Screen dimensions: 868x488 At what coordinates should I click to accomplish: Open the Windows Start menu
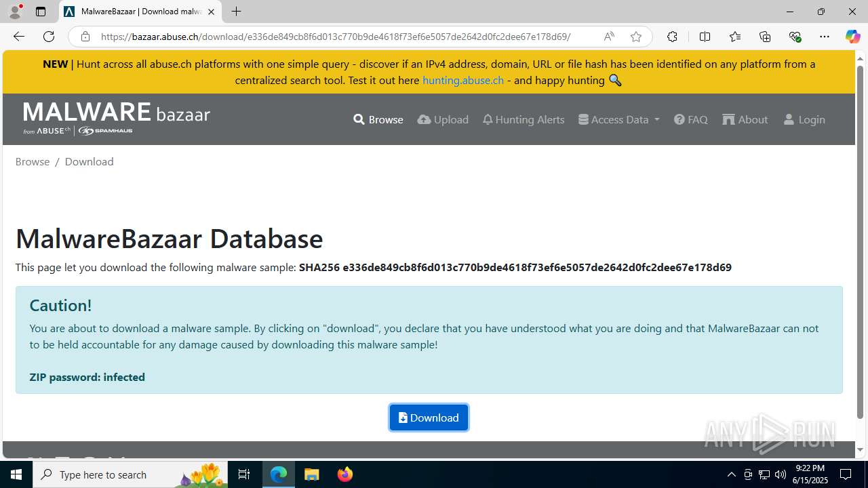pos(16,474)
